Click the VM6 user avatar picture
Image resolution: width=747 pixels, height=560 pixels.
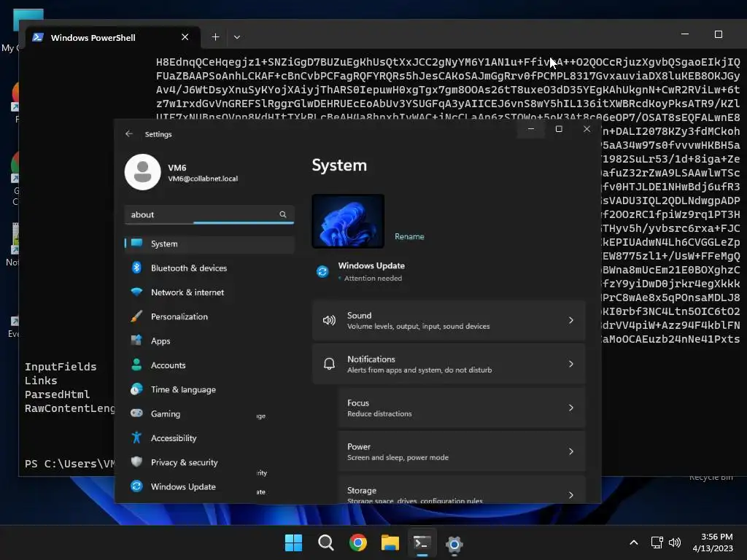point(142,172)
